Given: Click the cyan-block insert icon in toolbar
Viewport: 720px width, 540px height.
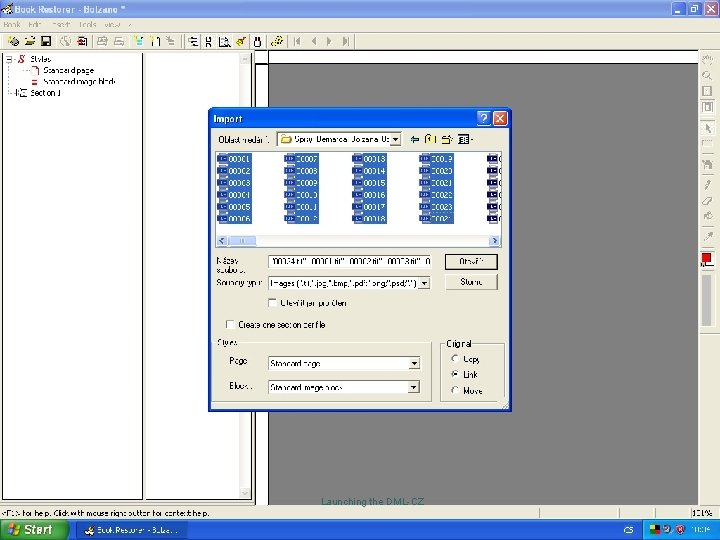Looking at the screenshot, I should pyautogui.click(x=138, y=41).
